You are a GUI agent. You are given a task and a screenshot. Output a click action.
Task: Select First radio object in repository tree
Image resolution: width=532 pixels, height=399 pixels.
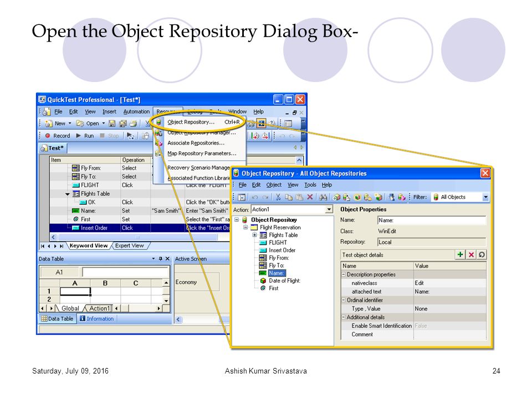click(273, 288)
